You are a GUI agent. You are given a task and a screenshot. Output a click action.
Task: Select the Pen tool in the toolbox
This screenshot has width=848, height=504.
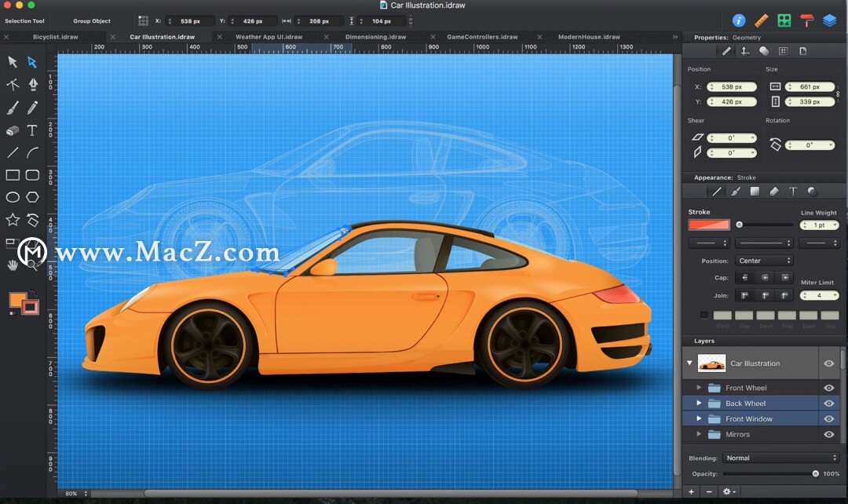point(33,84)
